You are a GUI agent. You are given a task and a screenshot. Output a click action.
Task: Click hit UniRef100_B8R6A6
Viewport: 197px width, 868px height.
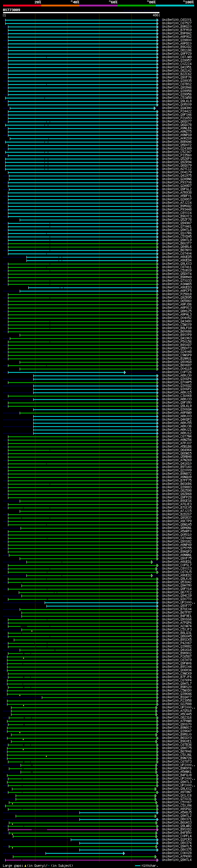click(x=176, y=142)
